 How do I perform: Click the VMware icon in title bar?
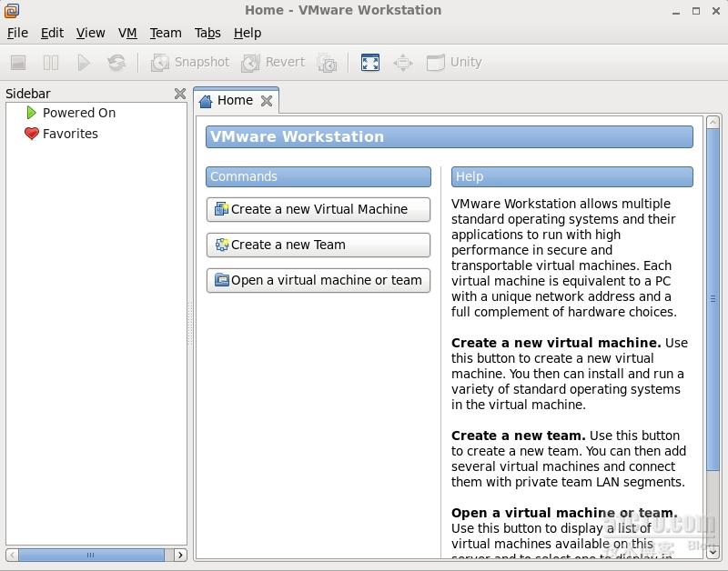12,10
